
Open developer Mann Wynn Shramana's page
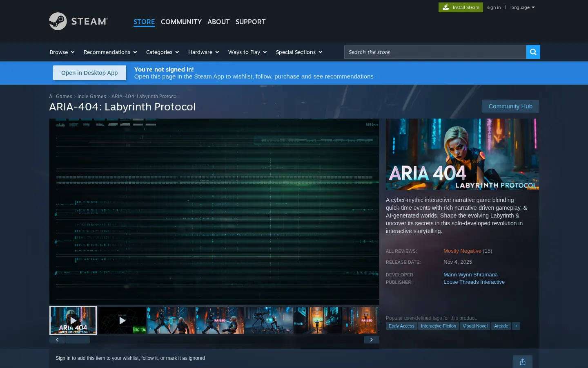(470, 275)
